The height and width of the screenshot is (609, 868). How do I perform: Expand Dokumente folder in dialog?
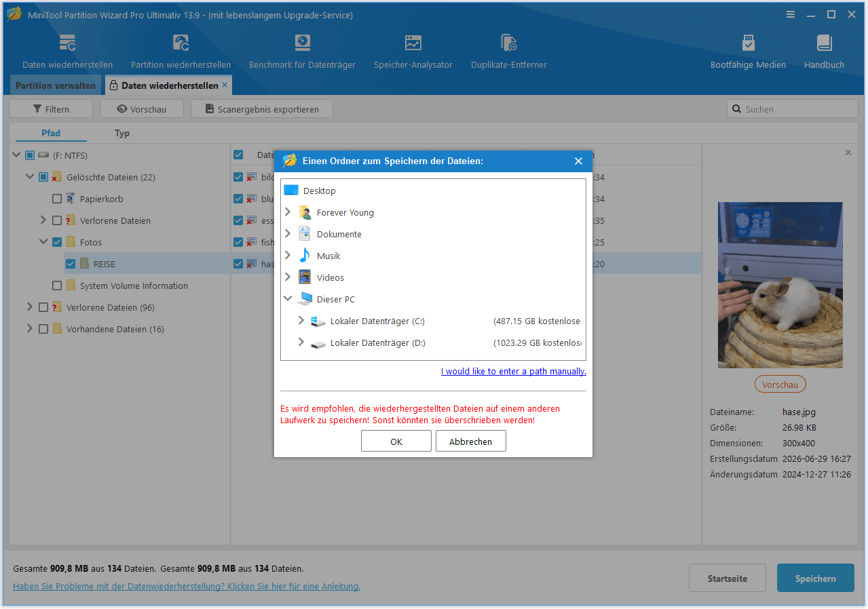288,234
